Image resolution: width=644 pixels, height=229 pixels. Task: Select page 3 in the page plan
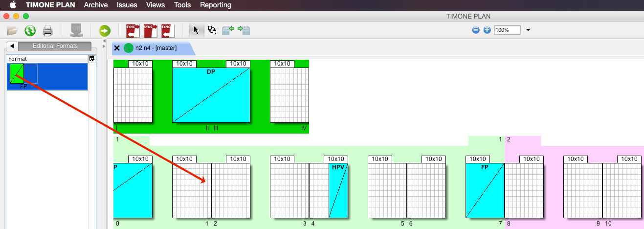tap(289, 190)
